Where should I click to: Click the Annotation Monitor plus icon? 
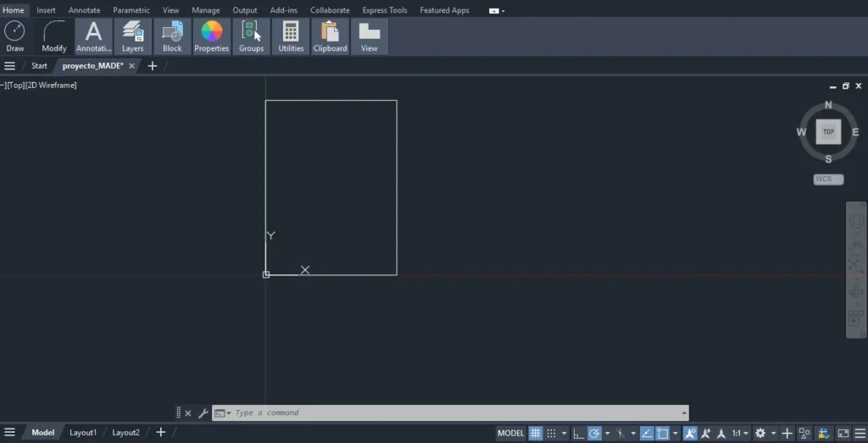coord(787,433)
